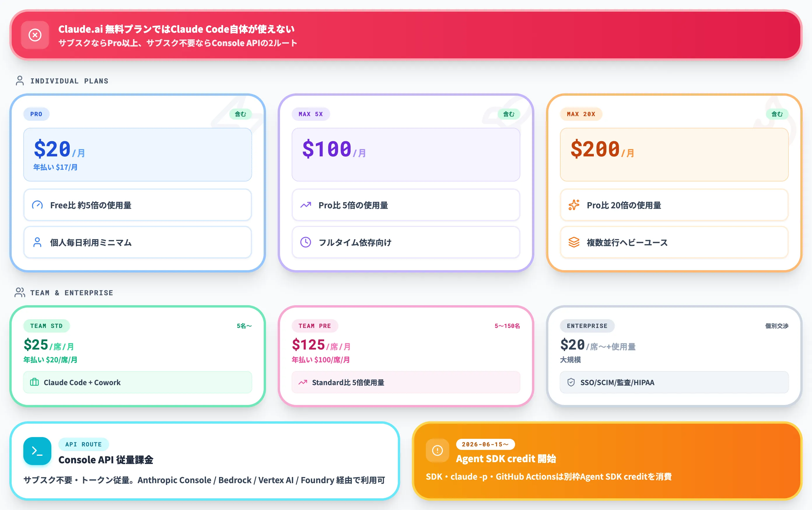This screenshot has width=812, height=510.
Task: Click the banner subtitle about Console APIの2ルート
Action: click(178, 43)
